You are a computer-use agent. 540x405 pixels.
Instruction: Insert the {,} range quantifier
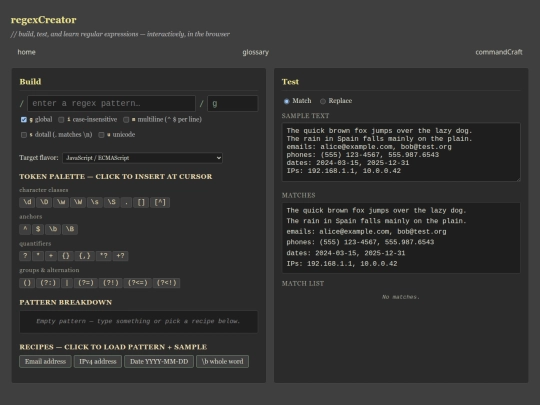[84, 256]
